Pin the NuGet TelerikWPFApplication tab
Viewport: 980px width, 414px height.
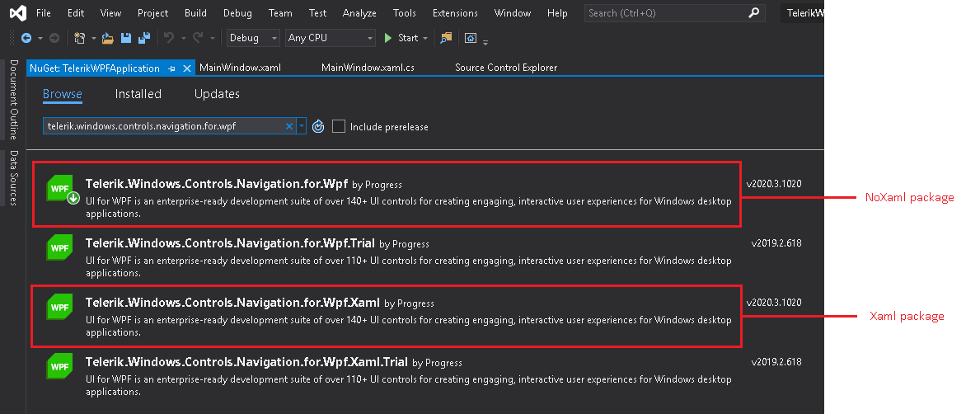pyautogui.click(x=172, y=68)
